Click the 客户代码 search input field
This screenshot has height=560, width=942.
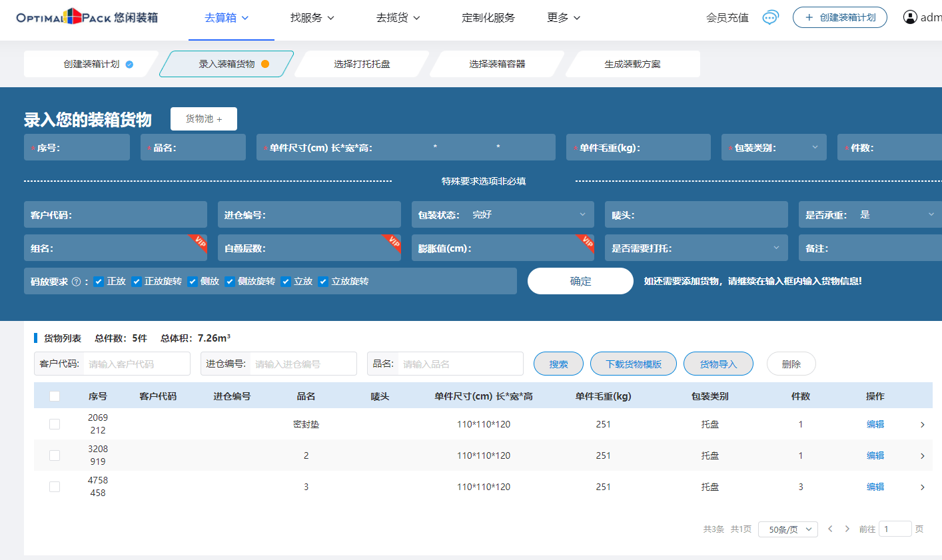click(137, 364)
